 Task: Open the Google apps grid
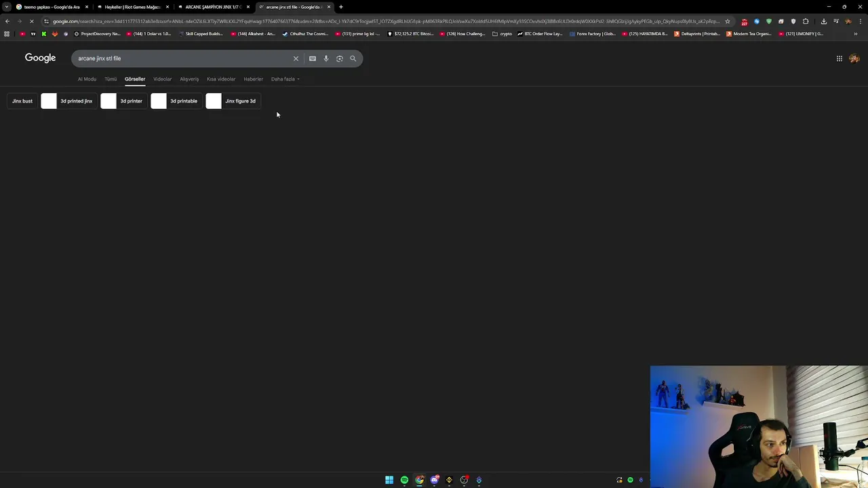coord(840,58)
